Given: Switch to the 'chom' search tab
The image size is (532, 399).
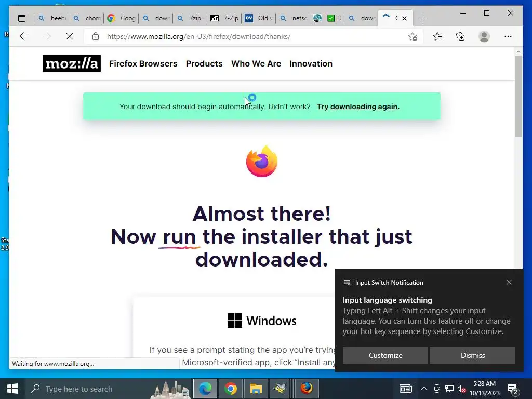Looking at the screenshot, I should [x=87, y=18].
